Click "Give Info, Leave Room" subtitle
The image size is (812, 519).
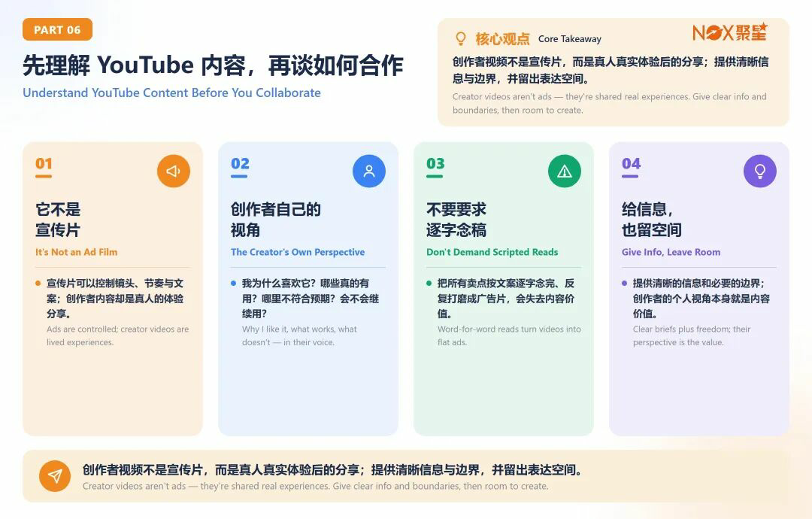[671, 252]
